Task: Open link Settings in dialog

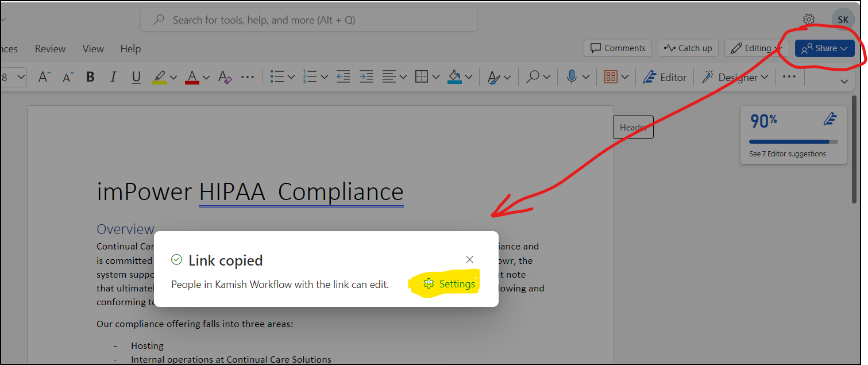Action: tap(449, 284)
